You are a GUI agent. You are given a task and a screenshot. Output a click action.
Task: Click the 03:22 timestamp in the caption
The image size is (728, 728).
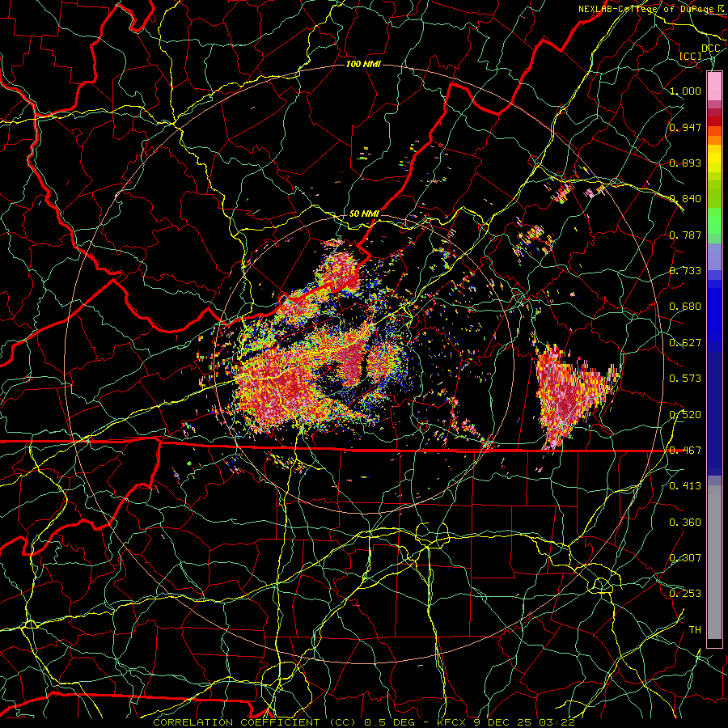(557, 722)
